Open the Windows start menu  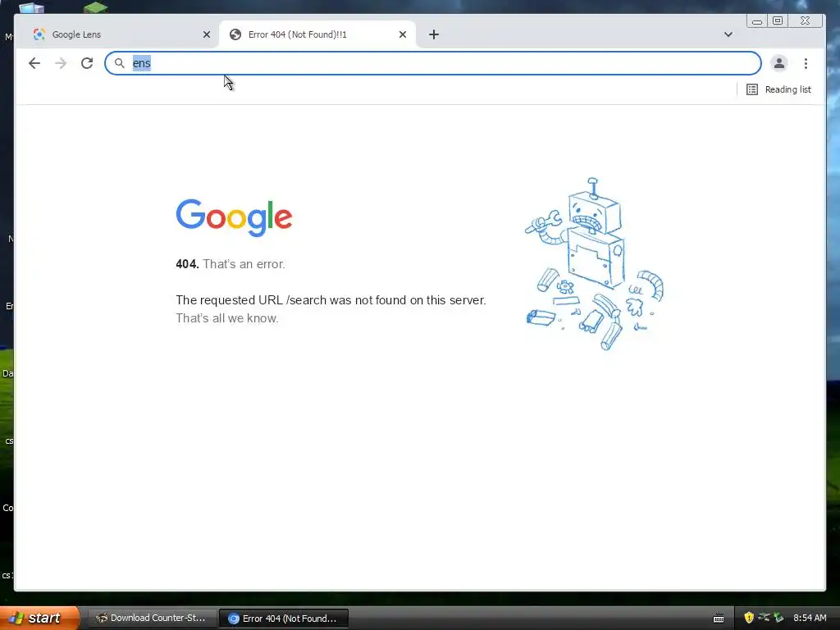39,618
